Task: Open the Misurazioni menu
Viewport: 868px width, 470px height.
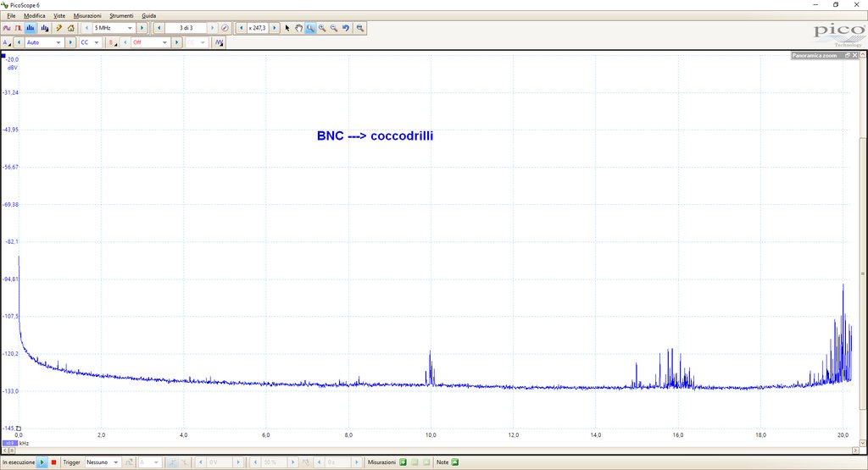Action: 87,16
